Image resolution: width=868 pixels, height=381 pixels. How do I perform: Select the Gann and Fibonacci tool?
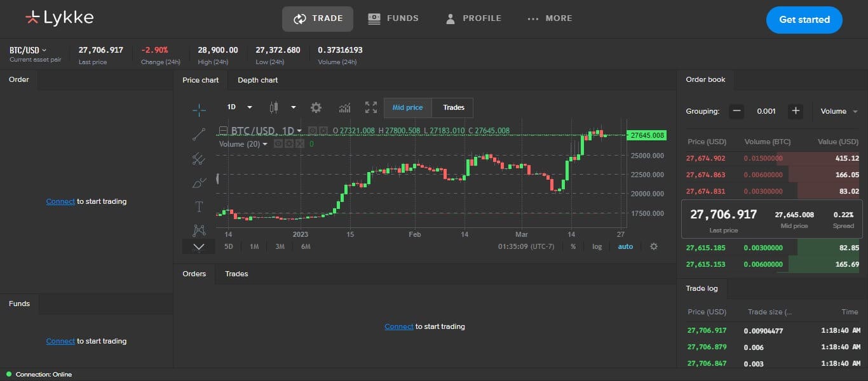(x=199, y=158)
